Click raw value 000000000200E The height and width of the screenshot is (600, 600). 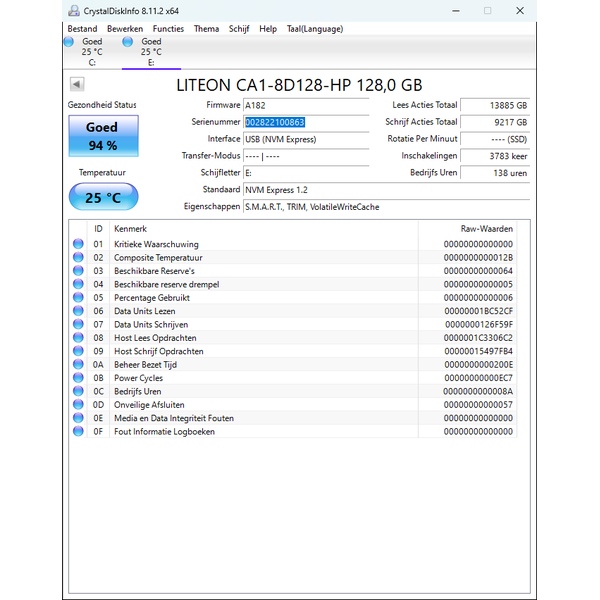pos(478,365)
